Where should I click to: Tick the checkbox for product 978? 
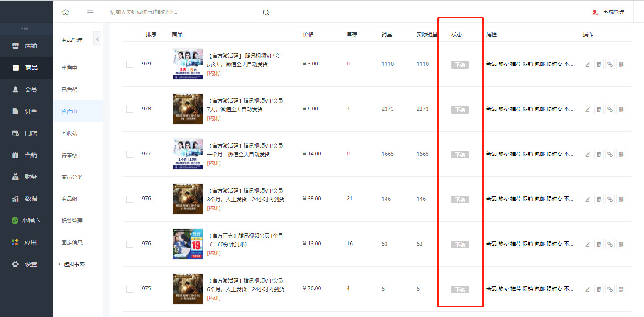point(130,109)
